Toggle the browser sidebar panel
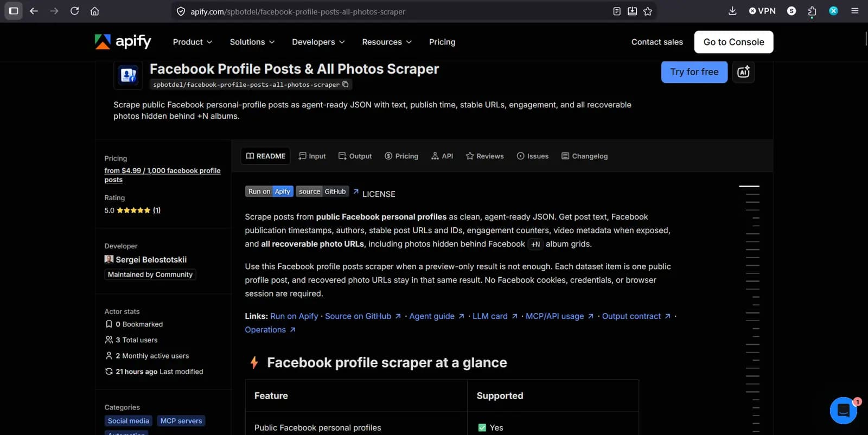 click(14, 11)
